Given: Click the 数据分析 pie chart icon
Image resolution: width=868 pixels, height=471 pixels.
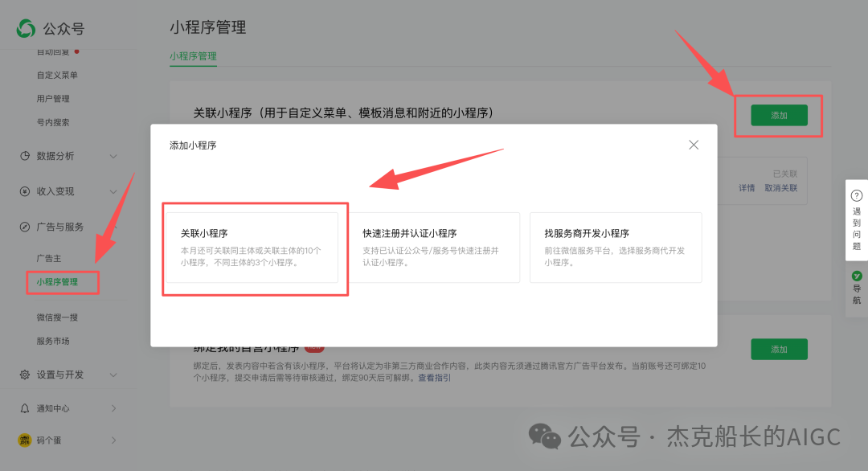Looking at the screenshot, I should pos(25,156).
